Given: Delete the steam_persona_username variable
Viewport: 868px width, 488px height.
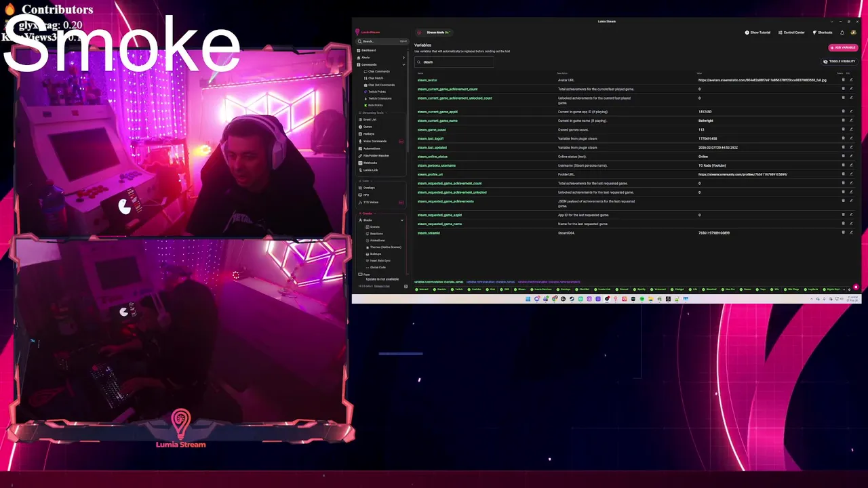Looking at the screenshot, I should tap(844, 165).
